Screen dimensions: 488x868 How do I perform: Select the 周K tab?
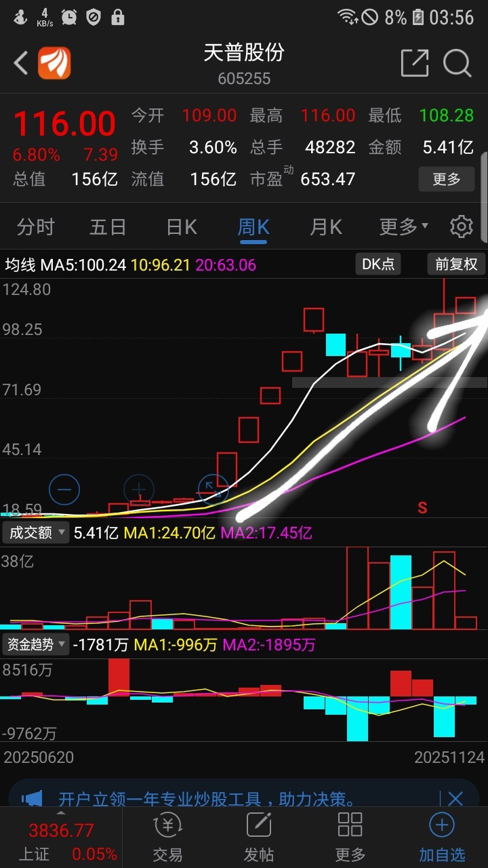click(x=253, y=227)
